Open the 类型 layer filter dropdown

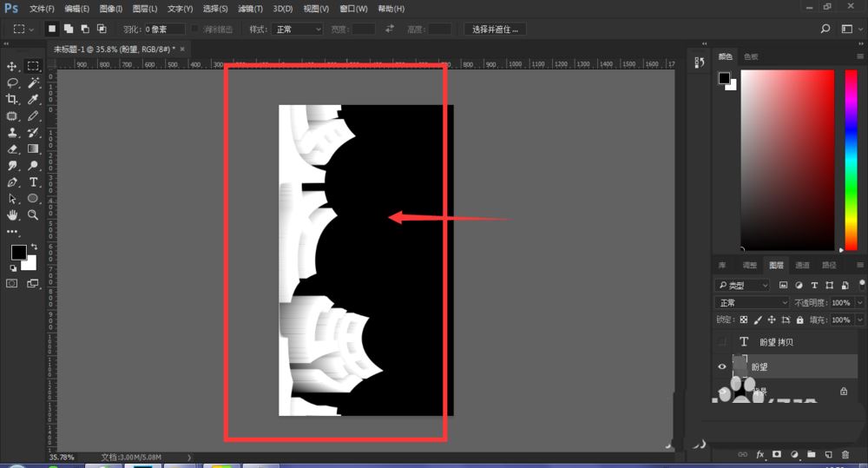click(x=742, y=286)
